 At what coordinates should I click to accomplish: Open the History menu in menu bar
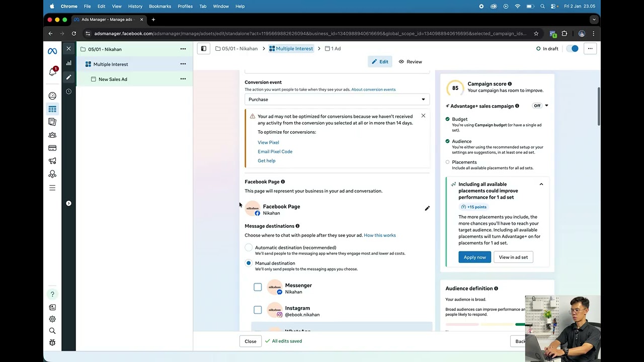click(x=135, y=6)
